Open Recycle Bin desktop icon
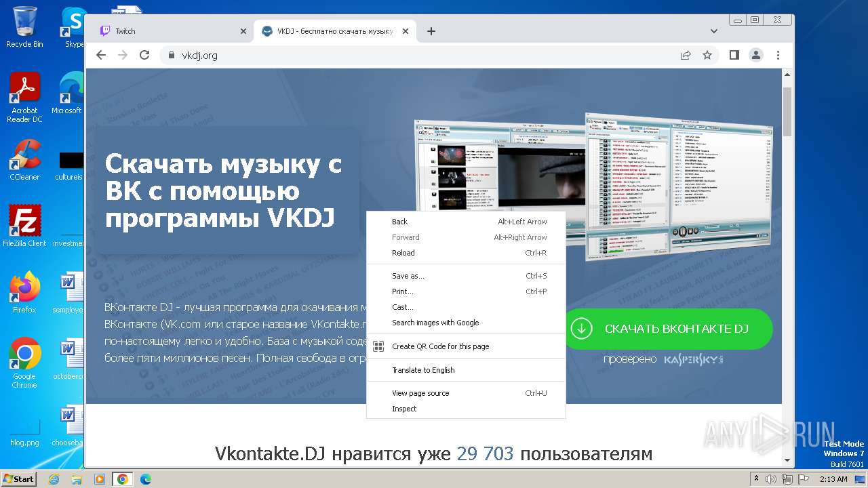Screen dimensions: 868x488 click(24, 27)
